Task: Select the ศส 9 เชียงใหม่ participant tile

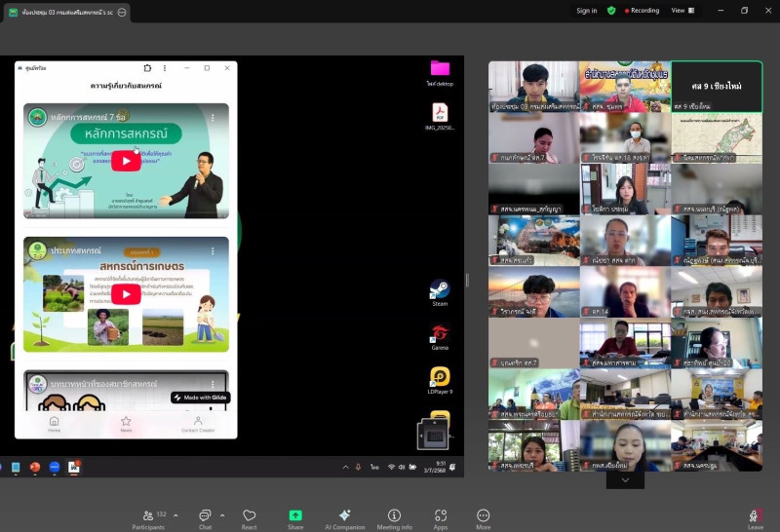Action: pyautogui.click(x=717, y=87)
